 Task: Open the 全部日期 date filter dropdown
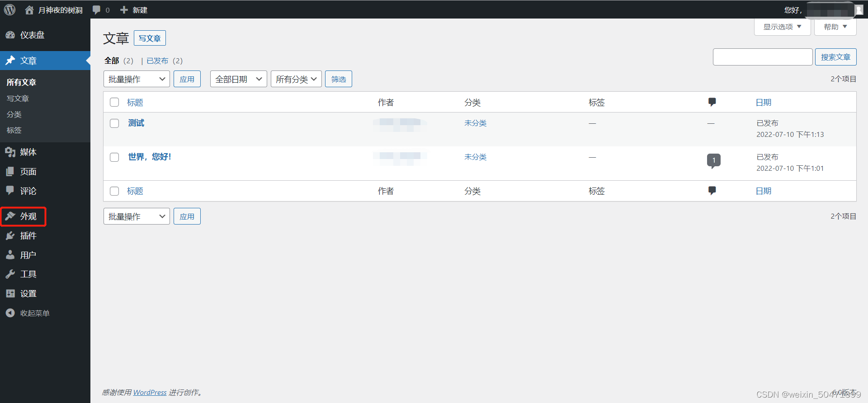(x=238, y=79)
